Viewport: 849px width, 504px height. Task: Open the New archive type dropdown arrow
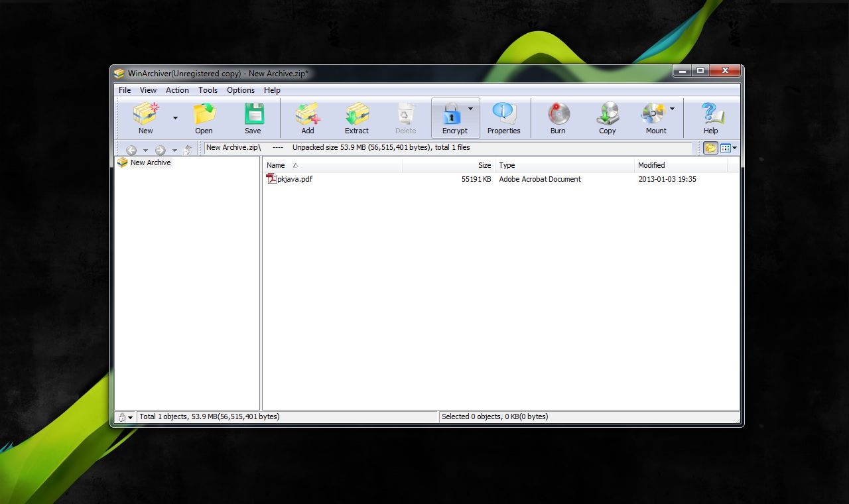pyautogui.click(x=175, y=118)
